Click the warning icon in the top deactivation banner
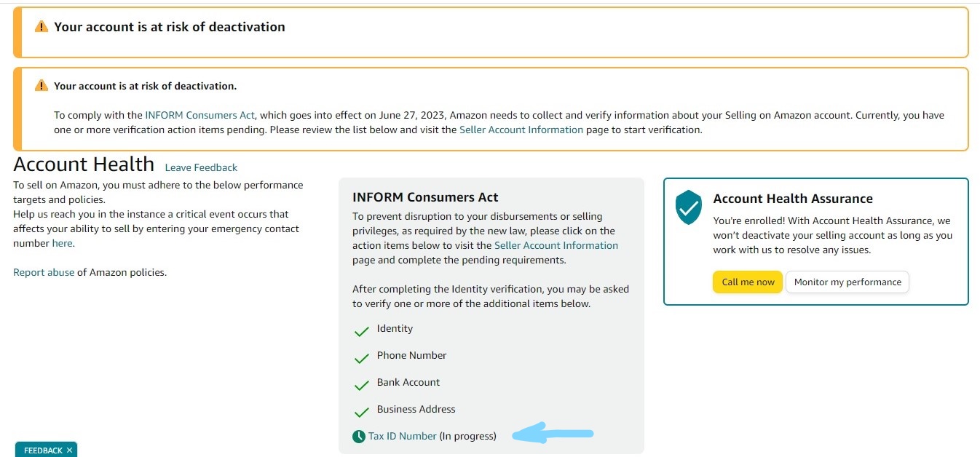The width and height of the screenshot is (980, 457). click(x=42, y=27)
